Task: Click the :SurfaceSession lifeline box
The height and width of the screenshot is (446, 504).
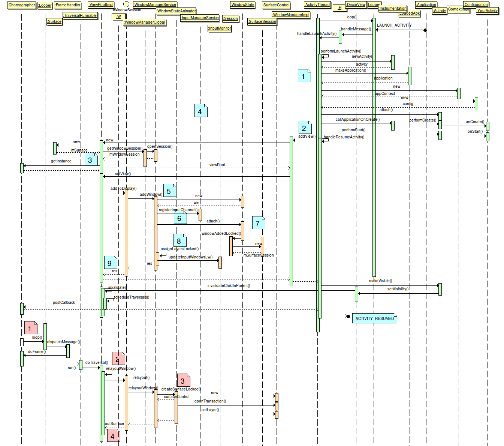Action: click(x=262, y=22)
